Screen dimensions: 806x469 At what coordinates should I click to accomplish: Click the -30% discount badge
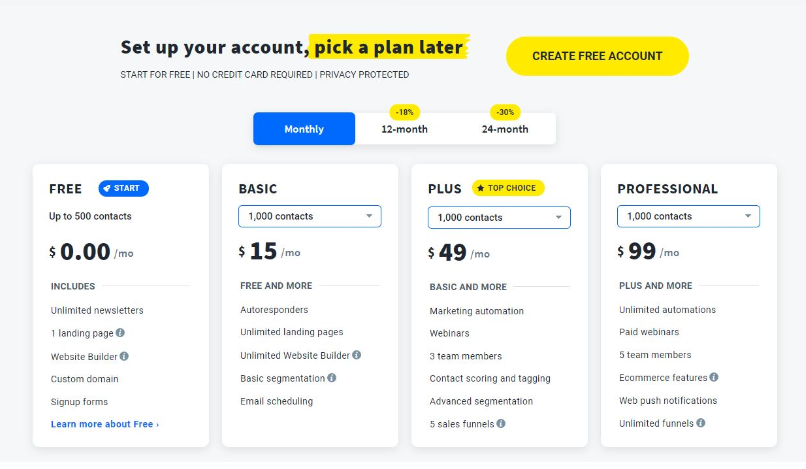tap(505, 112)
